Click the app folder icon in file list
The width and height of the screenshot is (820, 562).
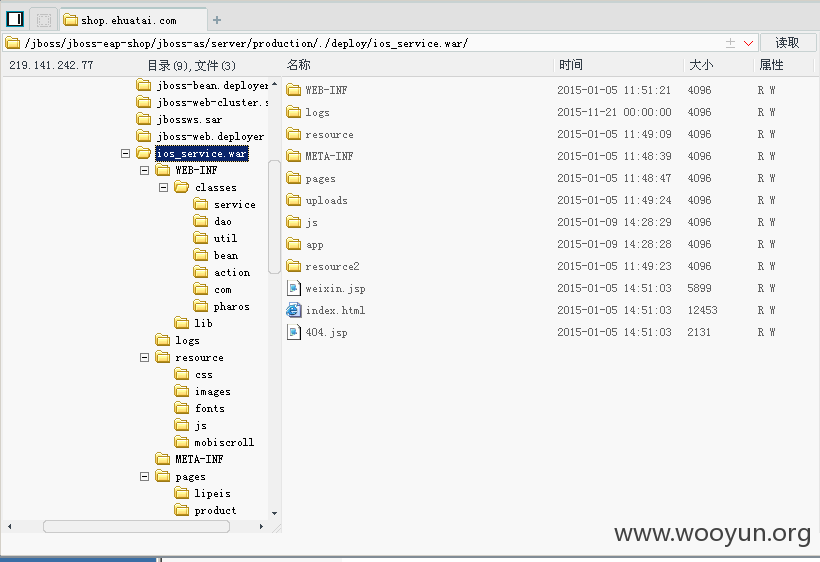click(294, 244)
